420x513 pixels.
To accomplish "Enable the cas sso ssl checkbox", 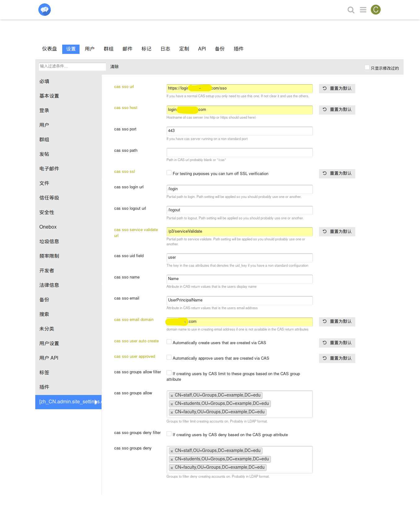I will [x=169, y=173].
